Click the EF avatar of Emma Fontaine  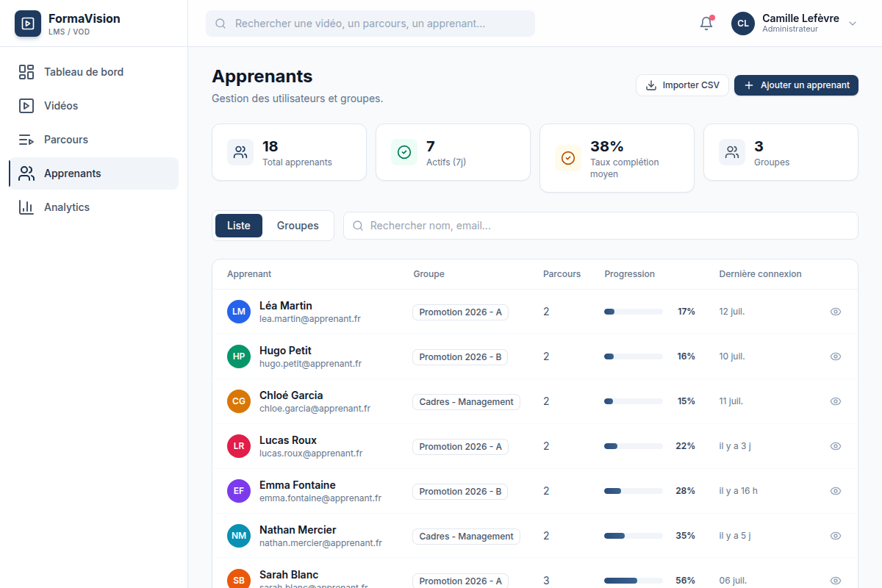coord(239,491)
